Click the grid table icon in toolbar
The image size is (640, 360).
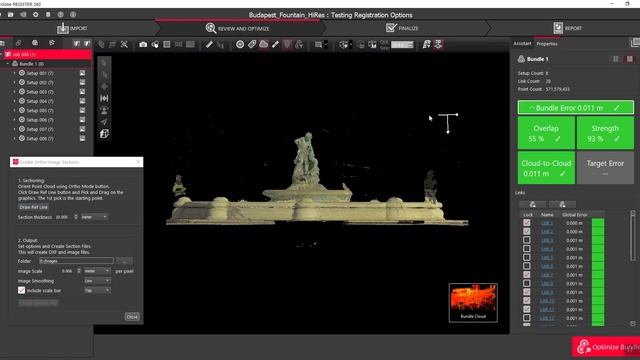[167, 44]
